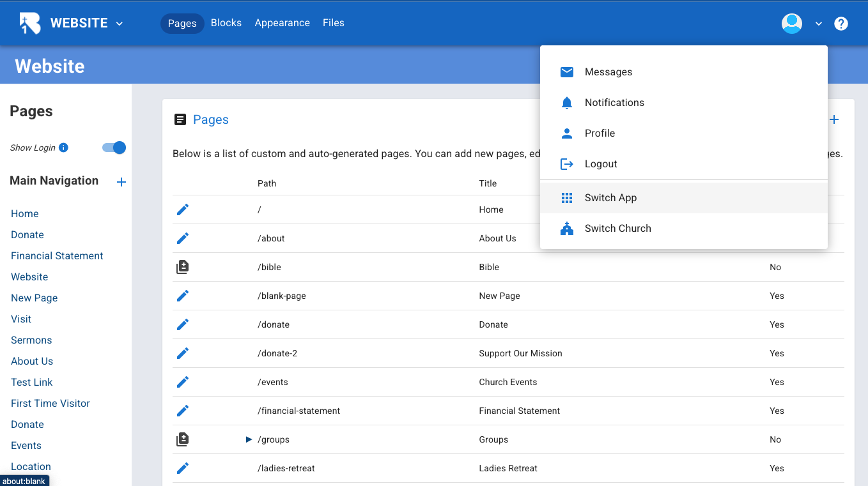Collapse the user menu chevron
868x486 pixels.
coord(819,24)
